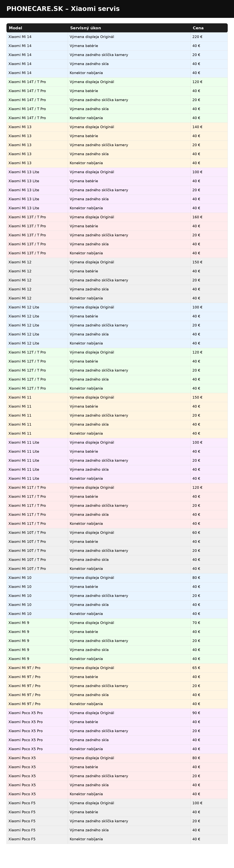This screenshot has width=234, height=868.
Task: Click the 60 € price for Mi 10T / T Pro
Action: (x=196, y=532)
